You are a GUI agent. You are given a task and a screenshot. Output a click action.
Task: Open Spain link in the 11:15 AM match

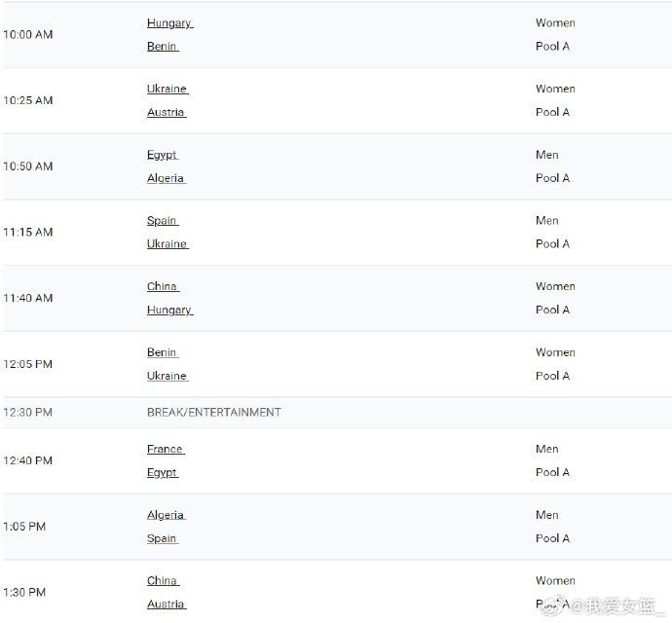(x=162, y=222)
